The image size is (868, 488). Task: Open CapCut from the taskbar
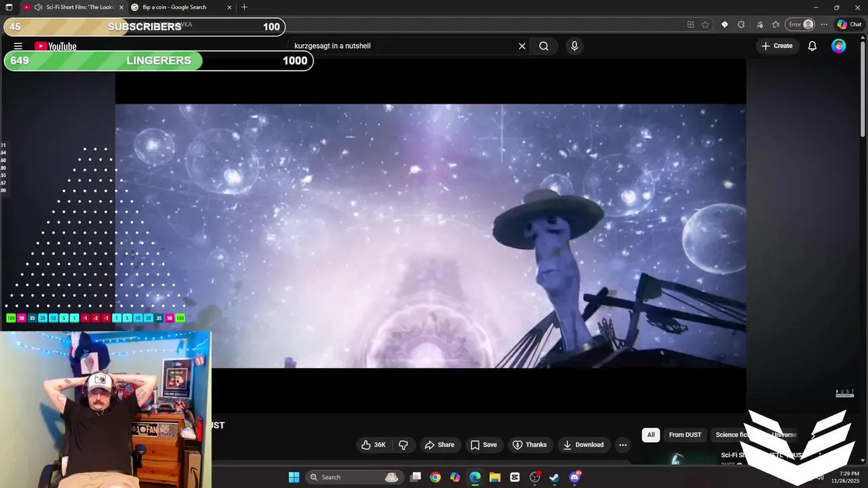(515, 477)
